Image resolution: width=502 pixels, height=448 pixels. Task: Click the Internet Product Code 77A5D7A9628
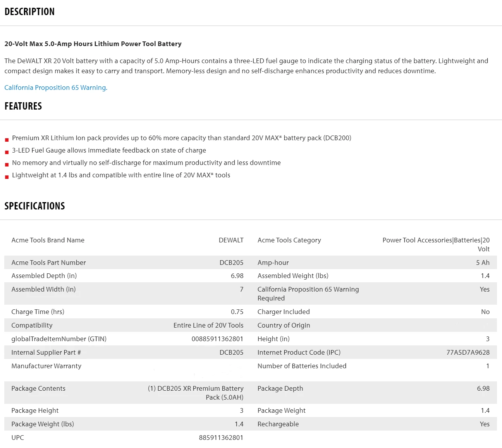[468, 352]
